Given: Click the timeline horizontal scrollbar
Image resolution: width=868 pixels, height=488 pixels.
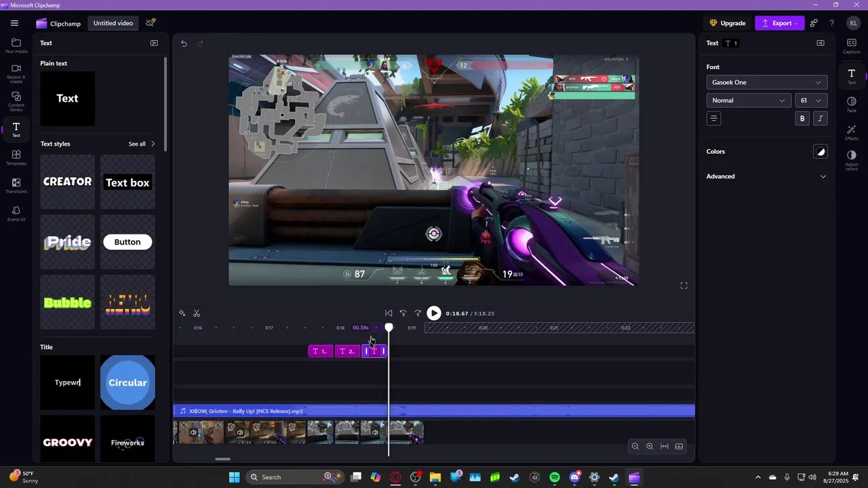Looking at the screenshot, I should point(222,459).
